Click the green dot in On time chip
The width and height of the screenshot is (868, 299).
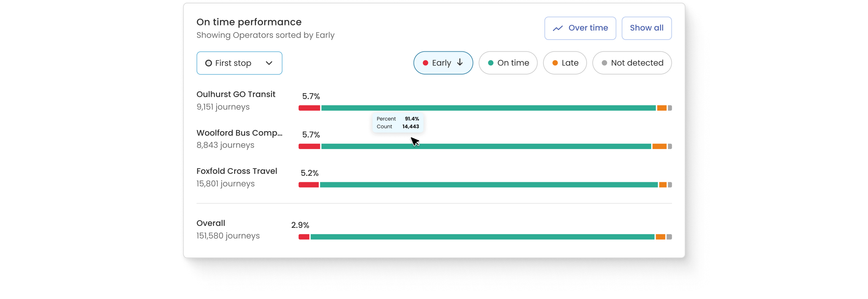point(491,63)
